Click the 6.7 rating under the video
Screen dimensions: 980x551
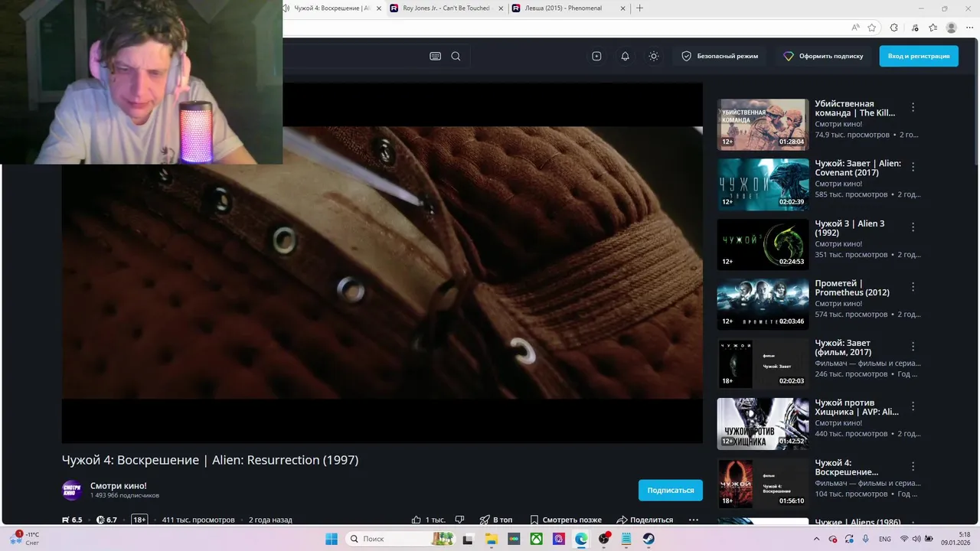(106, 520)
